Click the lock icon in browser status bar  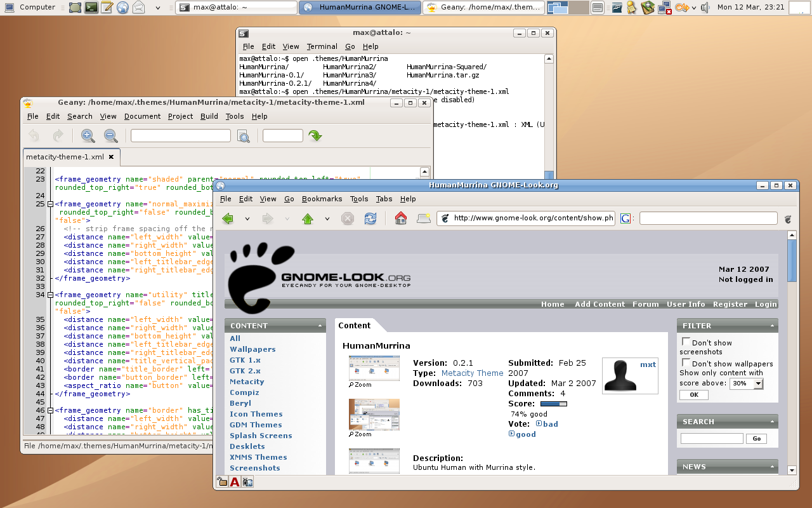(x=222, y=482)
